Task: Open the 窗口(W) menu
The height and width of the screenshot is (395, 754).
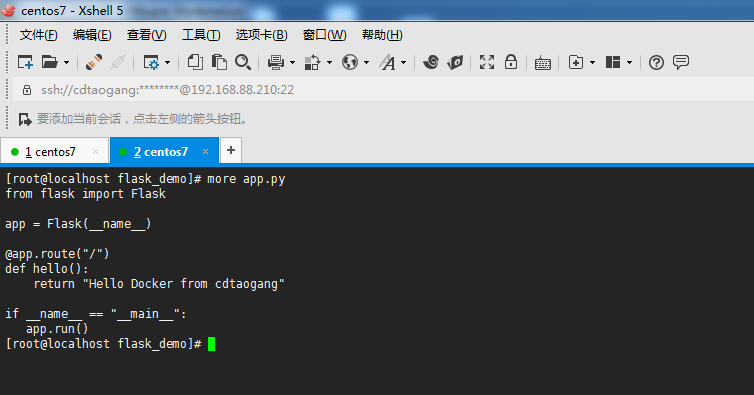Action: 325,35
